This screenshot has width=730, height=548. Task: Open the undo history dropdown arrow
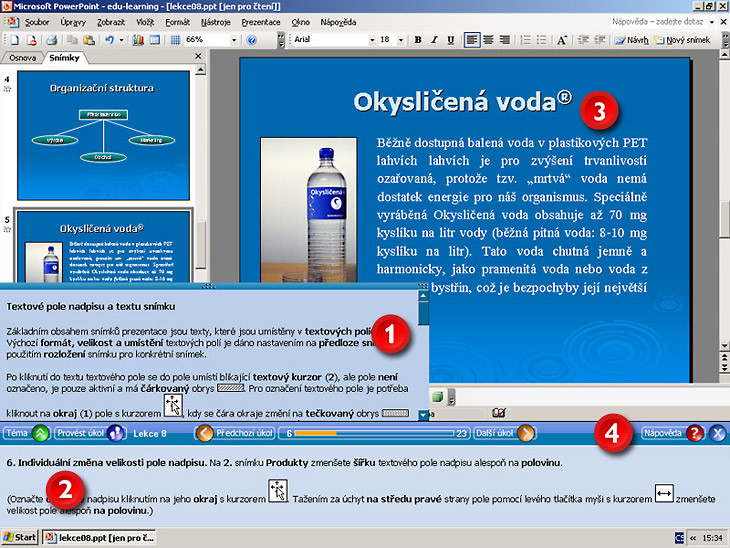(122, 40)
